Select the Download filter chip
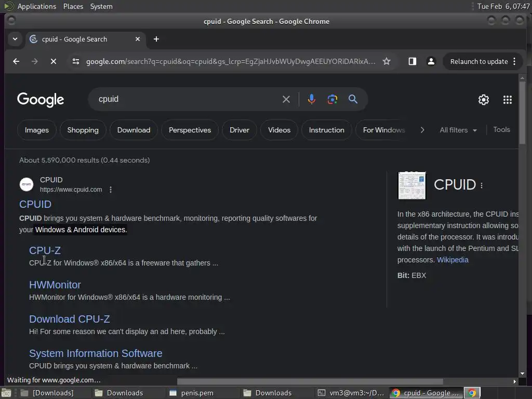The image size is (532, 399). tap(134, 130)
